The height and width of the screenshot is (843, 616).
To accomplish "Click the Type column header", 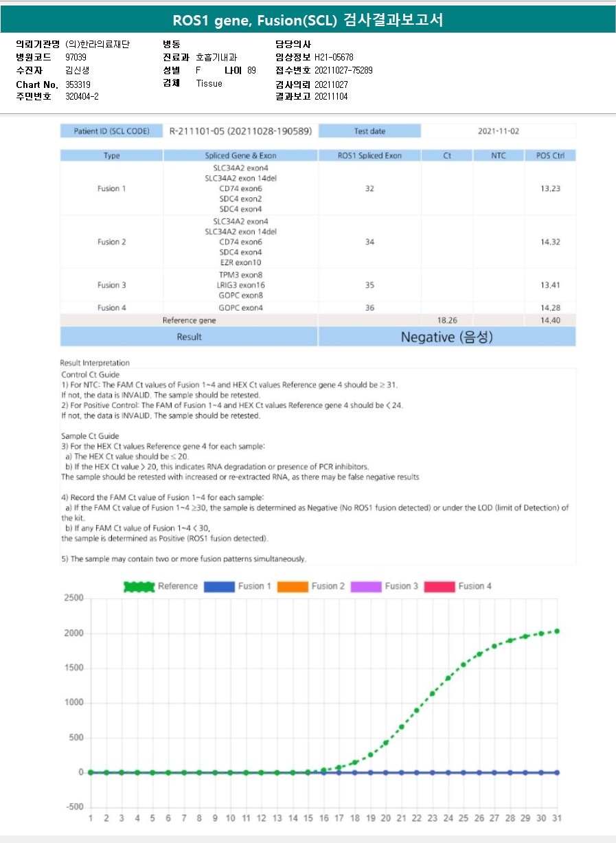I will [x=111, y=155].
